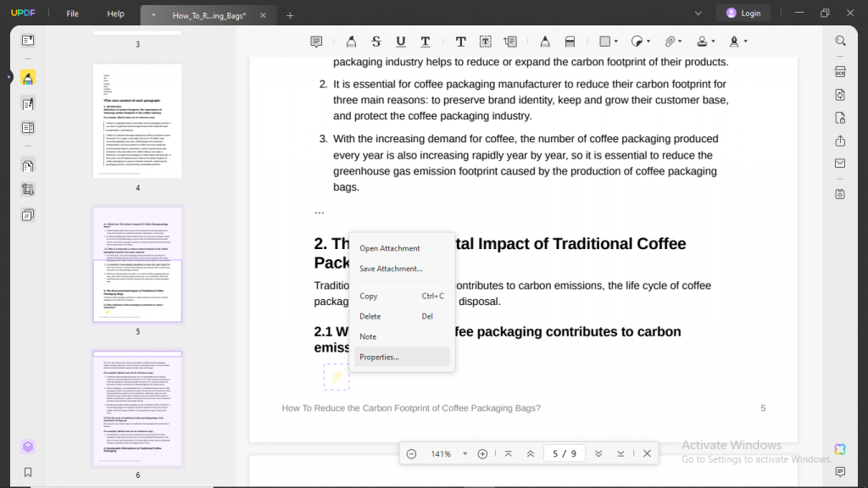Save the document from the right sidebar
Viewport: 868px width, 488px height.
click(x=840, y=193)
